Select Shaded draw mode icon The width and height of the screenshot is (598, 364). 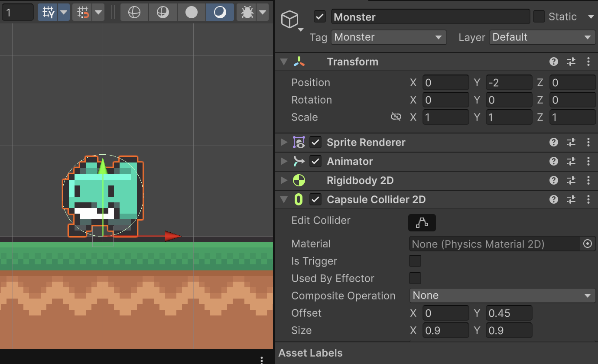point(220,13)
